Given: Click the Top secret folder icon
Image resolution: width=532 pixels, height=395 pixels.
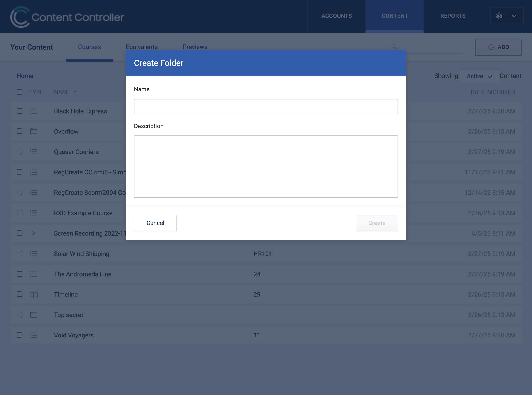Looking at the screenshot, I should (x=33, y=315).
